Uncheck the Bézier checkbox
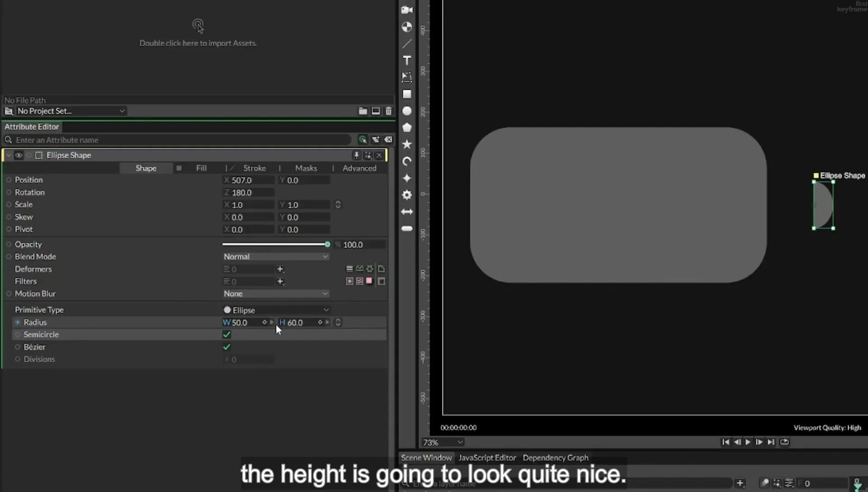Image resolution: width=868 pixels, height=492 pixels. (x=227, y=347)
